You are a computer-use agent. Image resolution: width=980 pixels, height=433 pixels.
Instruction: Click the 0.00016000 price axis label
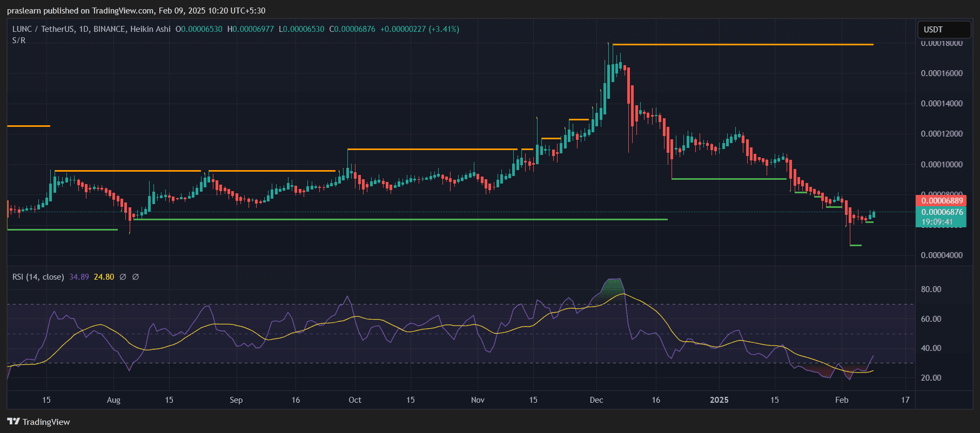coord(942,73)
